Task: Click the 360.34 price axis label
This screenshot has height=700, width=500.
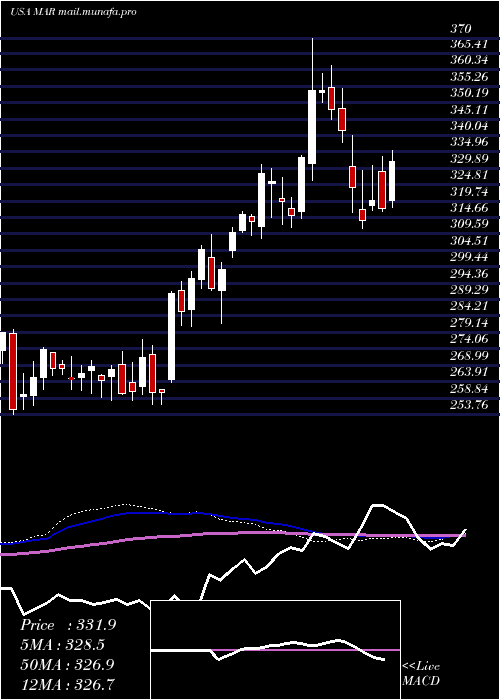Action: tap(468, 60)
